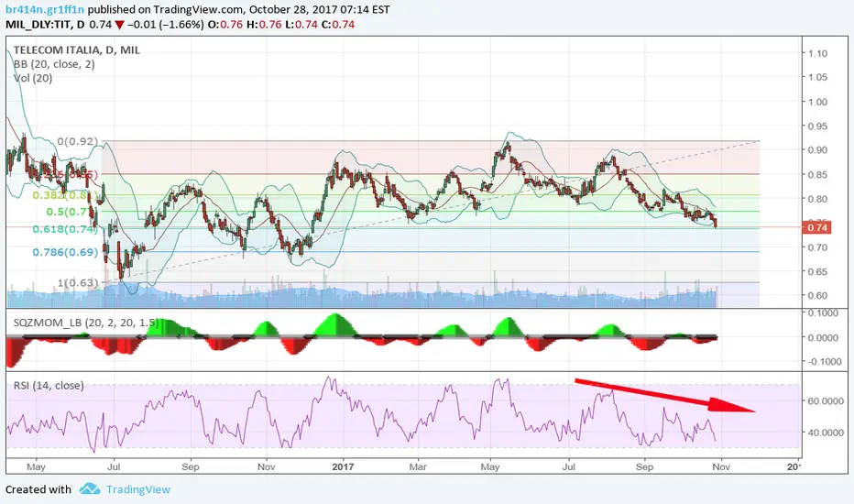Click the Vol (20) indicator label
Screen dimensions: 854x504
[x=33, y=78]
